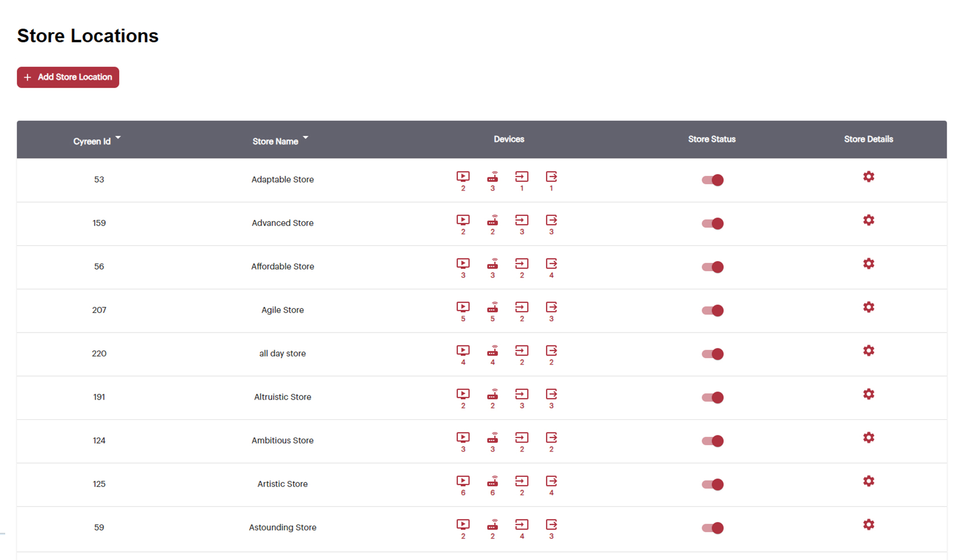Click the router icon in Artistic Store row
Screen dimensions: 963x560
point(492,481)
